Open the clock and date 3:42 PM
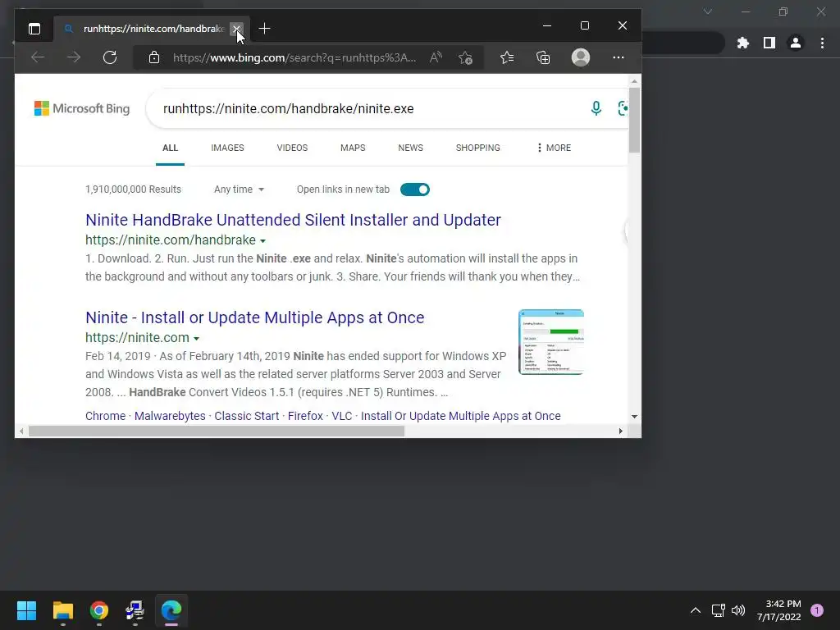 point(779,610)
